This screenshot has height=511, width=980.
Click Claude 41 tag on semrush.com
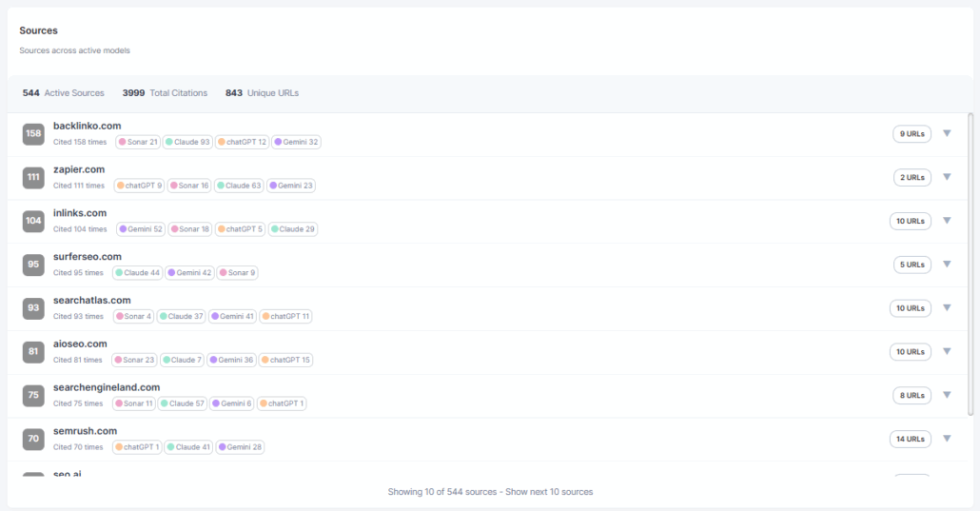(188, 447)
